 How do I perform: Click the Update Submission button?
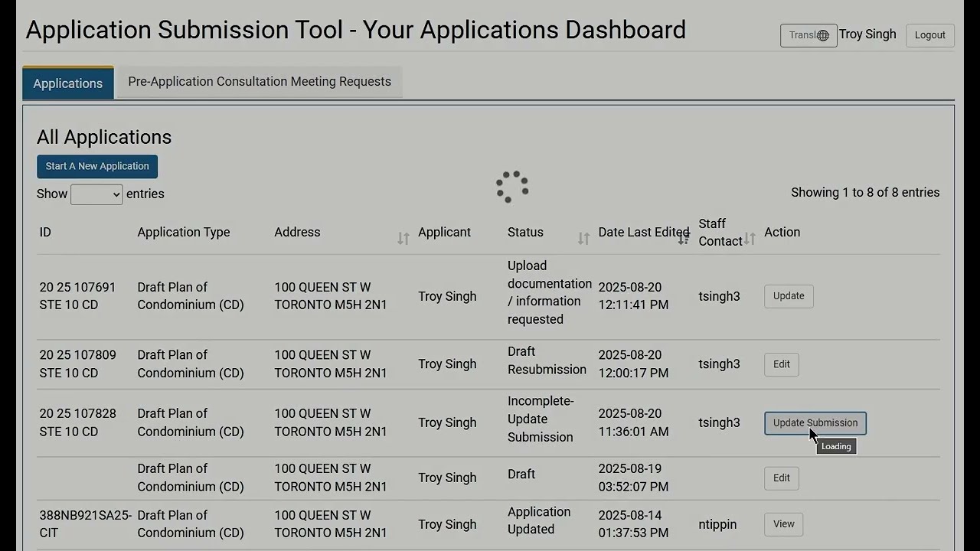(815, 423)
